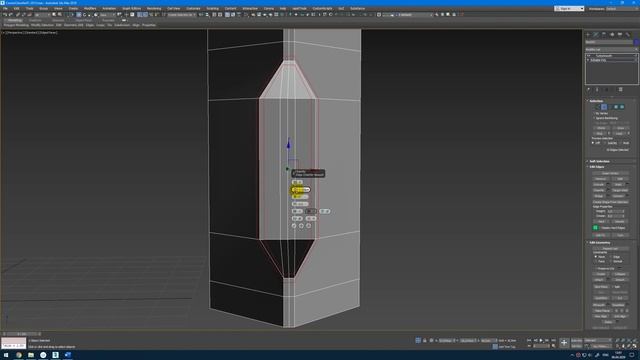The image size is (640, 360).
Task: Open the Graph Editors menu
Action: point(131,8)
